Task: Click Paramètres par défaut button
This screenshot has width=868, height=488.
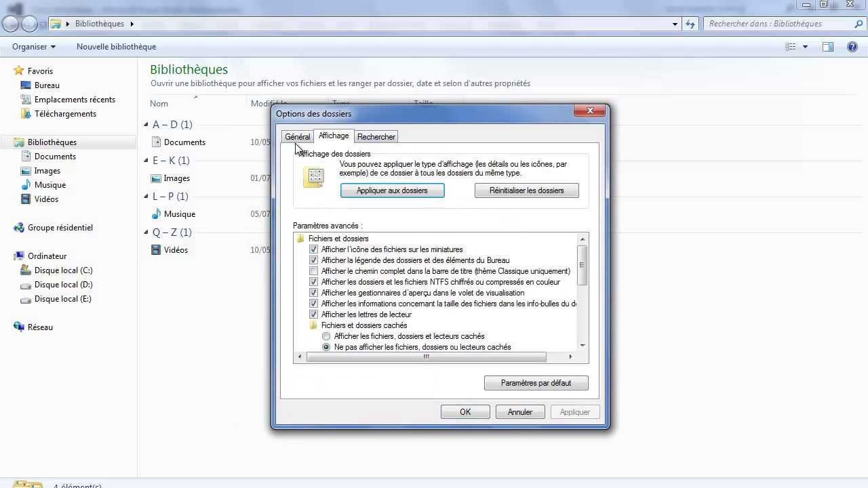Action: pyautogui.click(x=536, y=383)
